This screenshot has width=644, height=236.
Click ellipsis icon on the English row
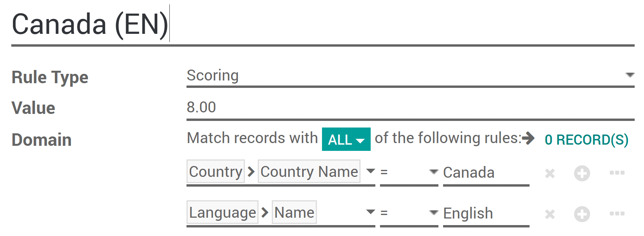coord(617,213)
